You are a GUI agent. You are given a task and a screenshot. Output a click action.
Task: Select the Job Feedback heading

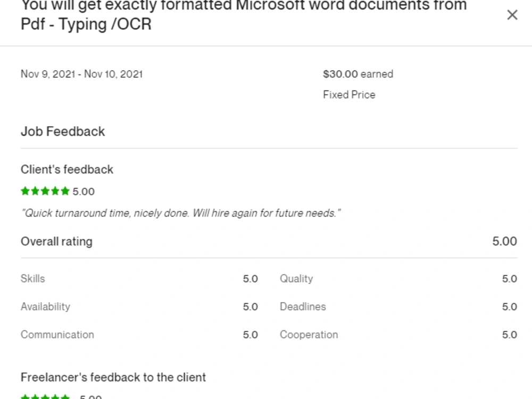[x=62, y=131]
